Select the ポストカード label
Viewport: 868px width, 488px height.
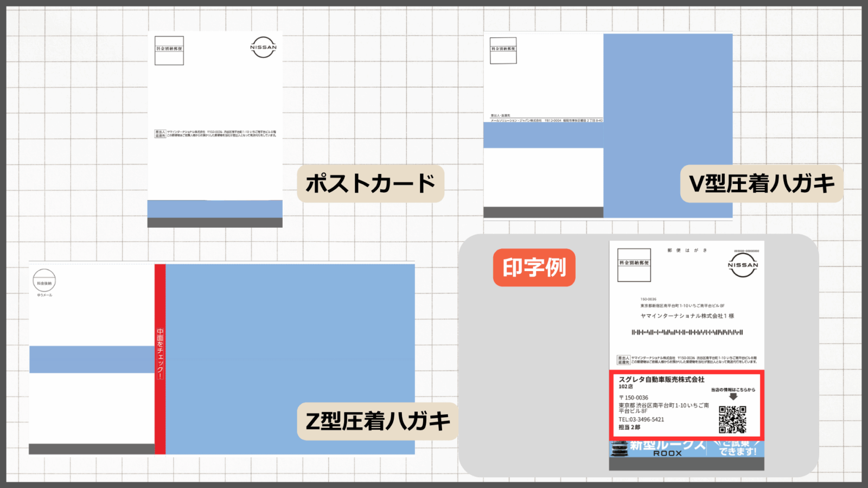[371, 184]
